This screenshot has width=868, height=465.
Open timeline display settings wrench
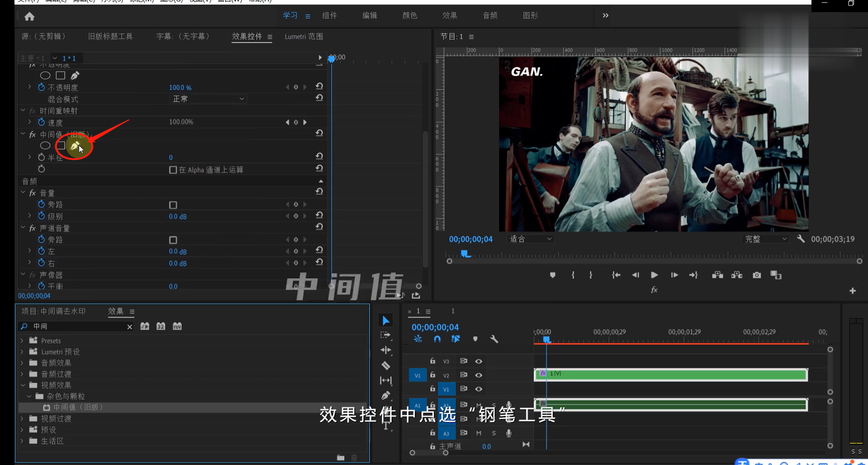494,339
